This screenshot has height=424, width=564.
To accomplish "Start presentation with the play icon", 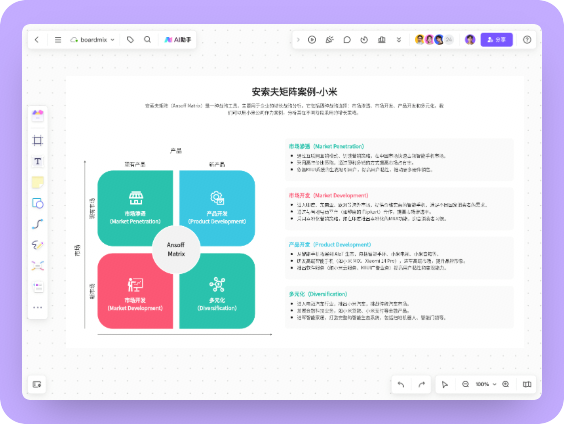I will [312, 40].
